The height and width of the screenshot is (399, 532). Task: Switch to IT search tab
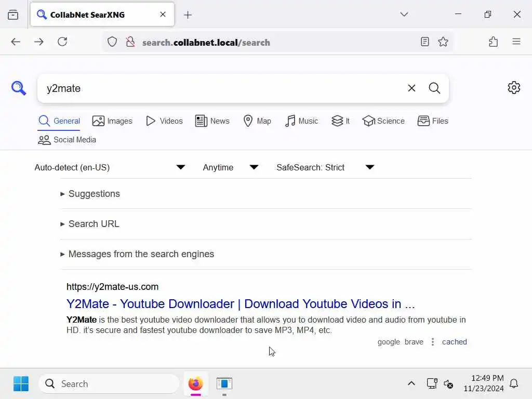point(340,121)
